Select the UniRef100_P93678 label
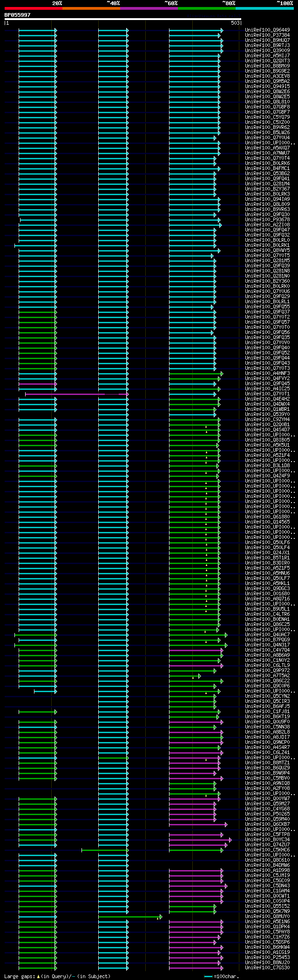 coord(267,220)
